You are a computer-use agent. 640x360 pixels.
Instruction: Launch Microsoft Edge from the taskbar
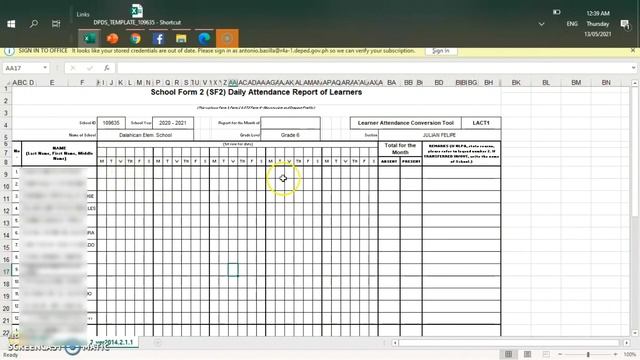pos(204,38)
